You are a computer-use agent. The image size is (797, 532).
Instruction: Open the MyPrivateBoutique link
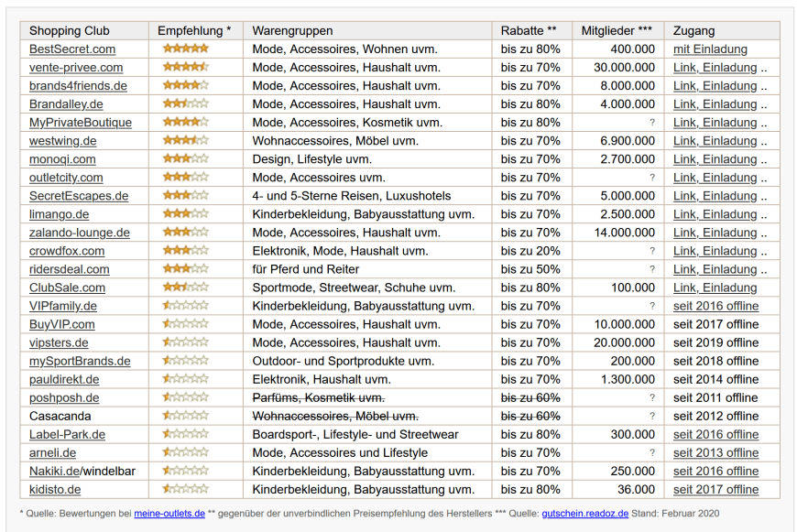[81, 123]
